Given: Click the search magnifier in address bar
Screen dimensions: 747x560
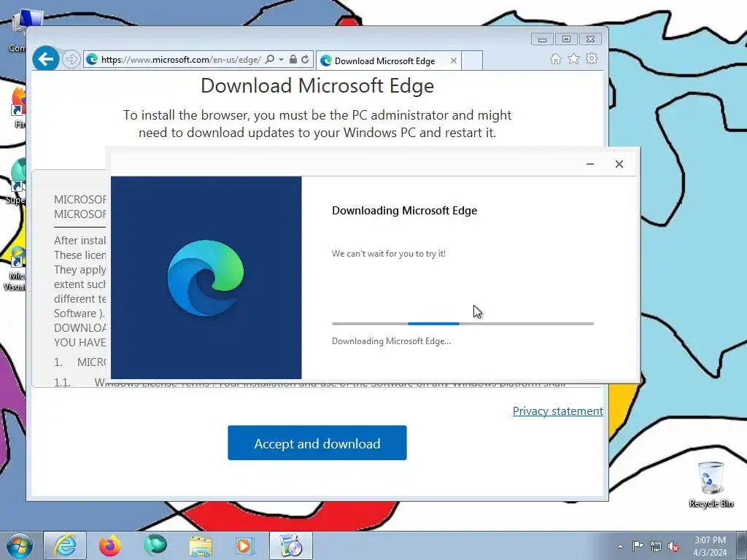Looking at the screenshot, I should (x=270, y=60).
